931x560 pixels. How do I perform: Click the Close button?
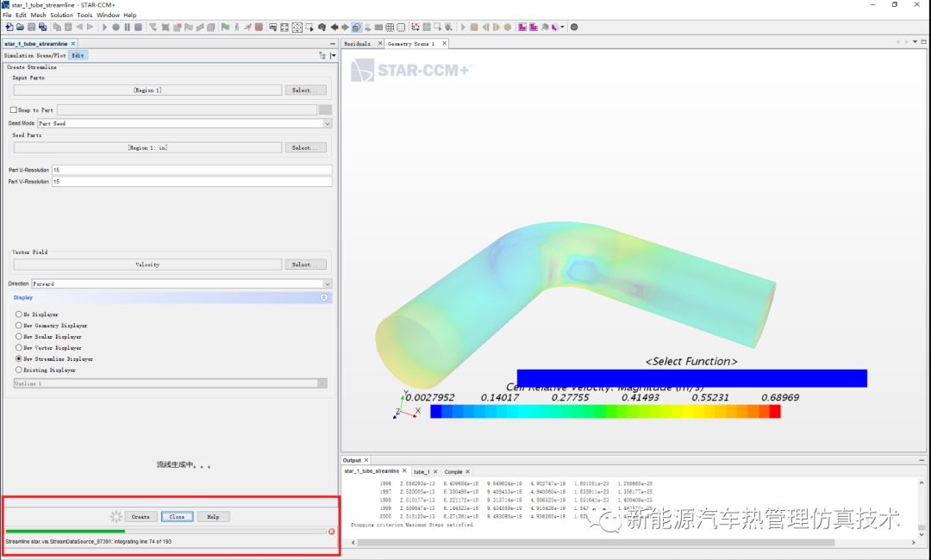point(177,517)
